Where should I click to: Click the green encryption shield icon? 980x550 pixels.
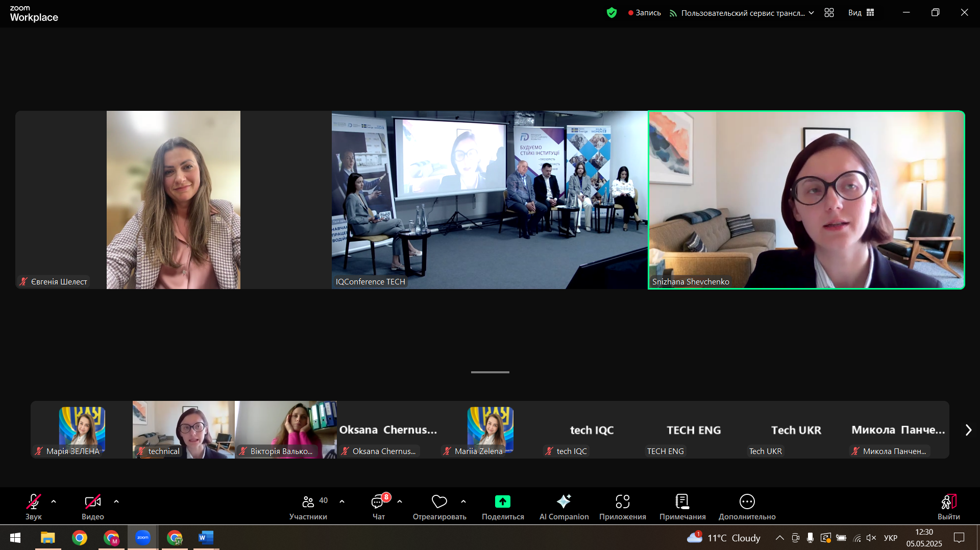pyautogui.click(x=611, y=13)
